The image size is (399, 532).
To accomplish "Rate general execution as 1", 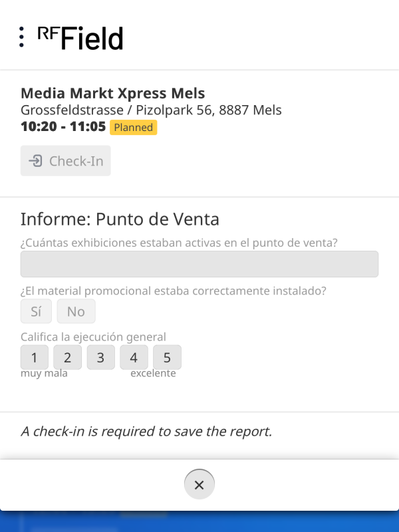I will click(x=35, y=358).
